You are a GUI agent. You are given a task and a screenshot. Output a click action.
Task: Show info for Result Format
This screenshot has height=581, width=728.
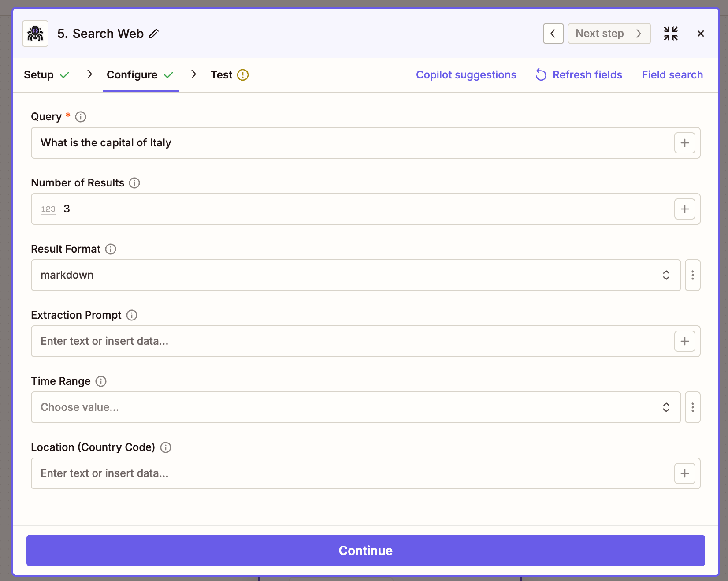[111, 249]
